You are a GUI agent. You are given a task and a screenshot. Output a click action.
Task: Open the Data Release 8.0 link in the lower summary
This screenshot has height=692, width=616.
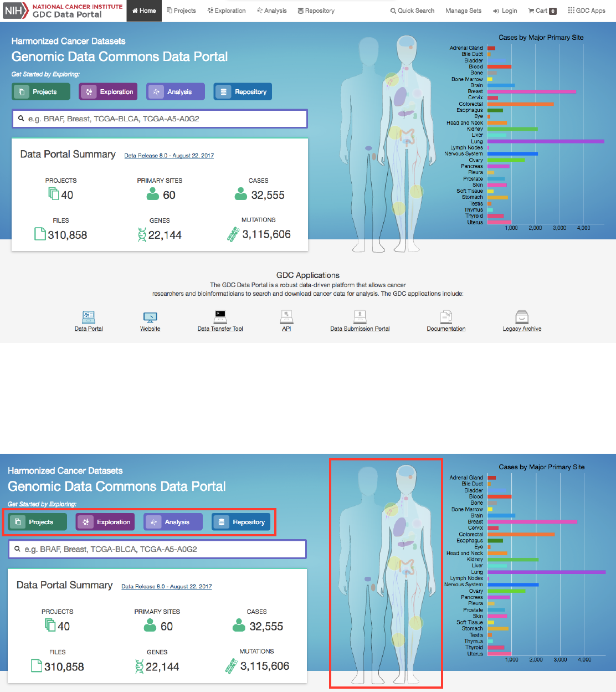167,586
